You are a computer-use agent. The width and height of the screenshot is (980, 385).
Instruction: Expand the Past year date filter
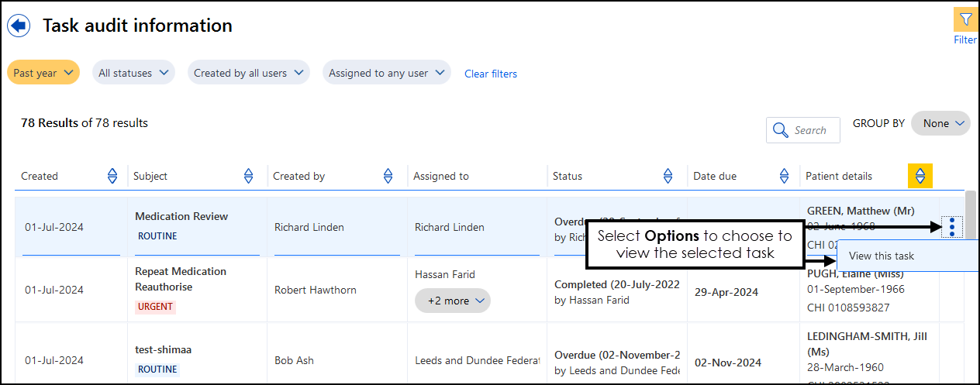43,73
